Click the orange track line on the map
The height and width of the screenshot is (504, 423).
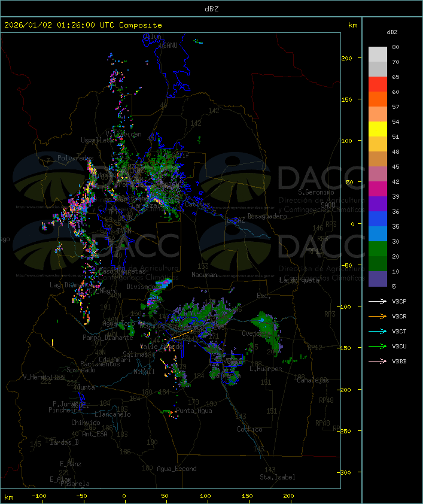click(x=182, y=335)
